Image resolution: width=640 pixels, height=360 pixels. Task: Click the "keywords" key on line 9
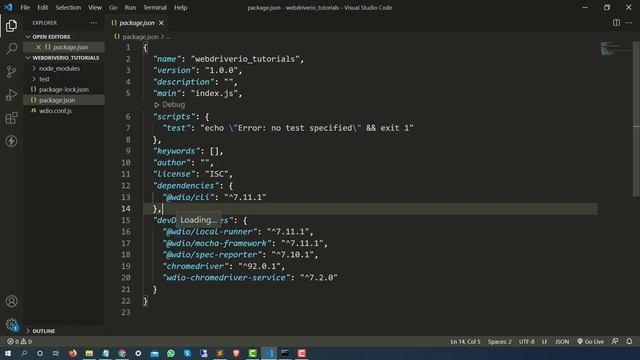(x=176, y=151)
